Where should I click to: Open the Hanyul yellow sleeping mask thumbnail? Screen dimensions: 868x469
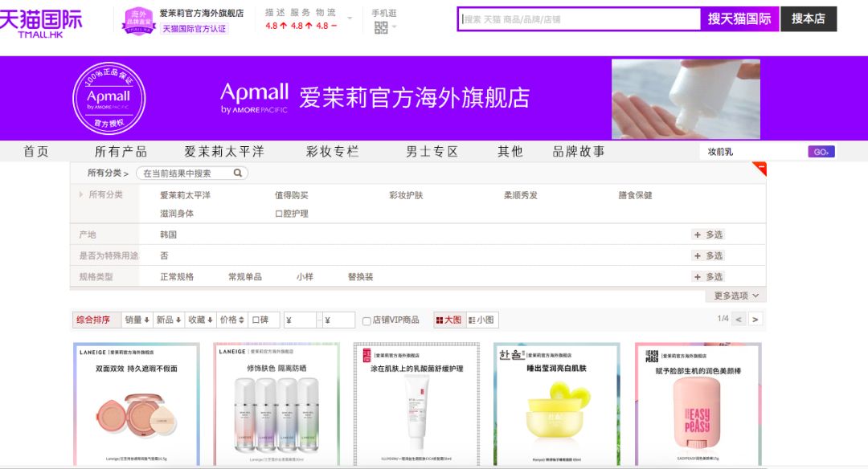pos(557,404)
